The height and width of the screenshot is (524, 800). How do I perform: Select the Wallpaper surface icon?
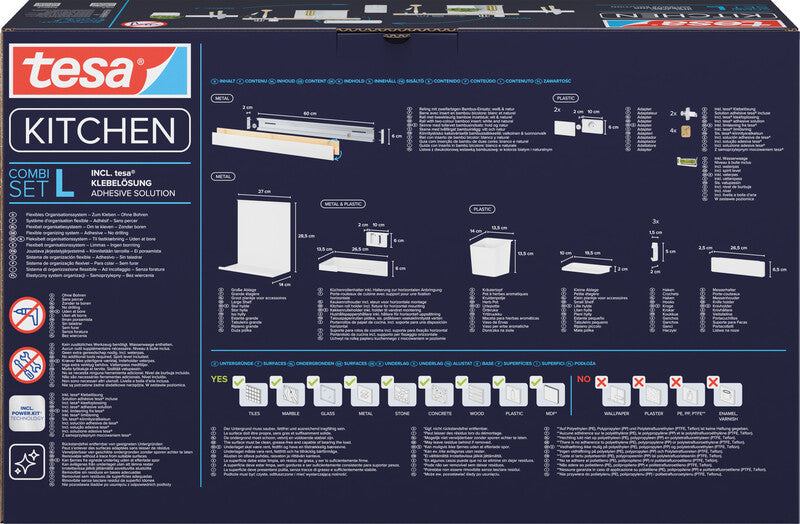click(616, 395)
